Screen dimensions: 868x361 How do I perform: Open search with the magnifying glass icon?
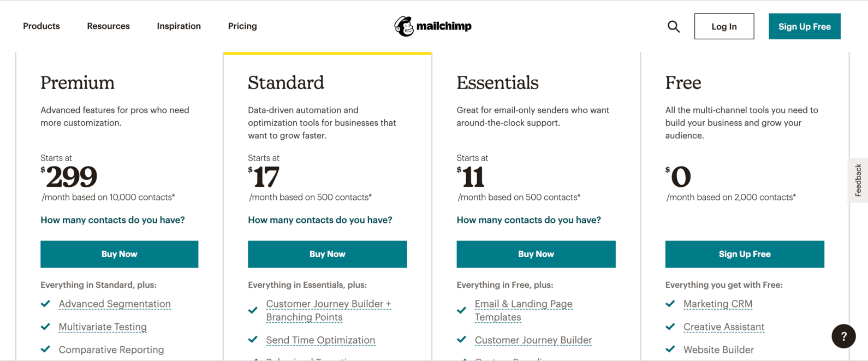tap(674, 26)
